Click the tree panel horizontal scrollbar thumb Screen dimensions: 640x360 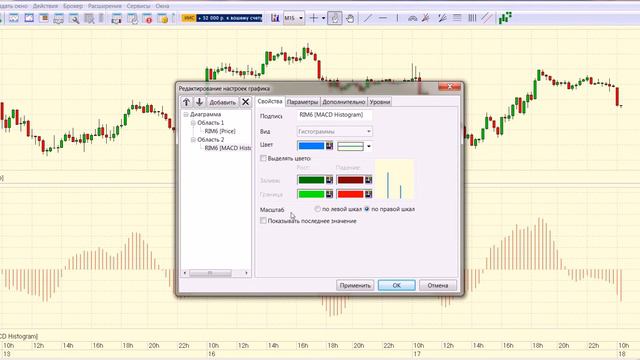[210, 273]
